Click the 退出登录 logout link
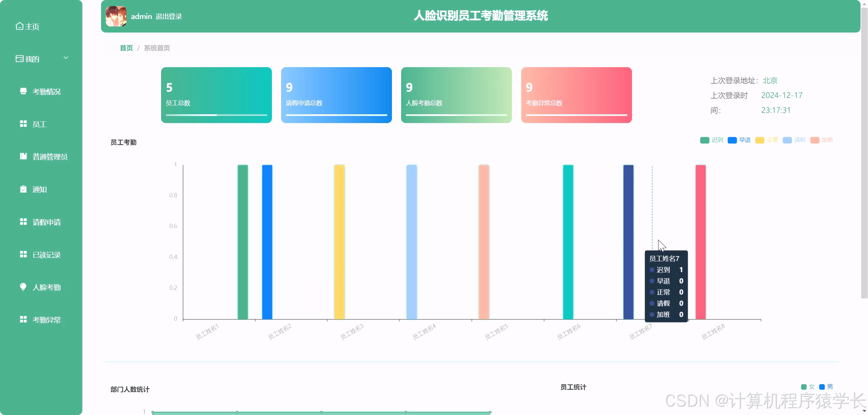 169,16
